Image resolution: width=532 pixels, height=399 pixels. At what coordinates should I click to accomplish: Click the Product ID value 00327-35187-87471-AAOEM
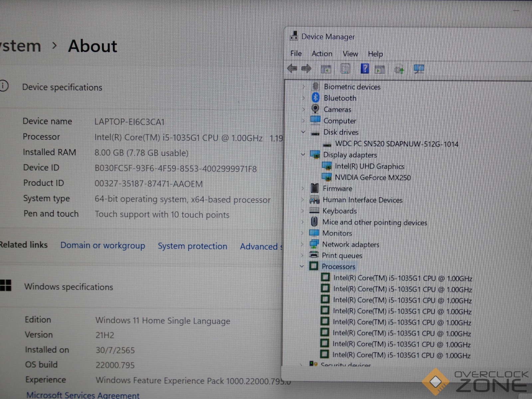pyautogui.click(x=149, y=184)
